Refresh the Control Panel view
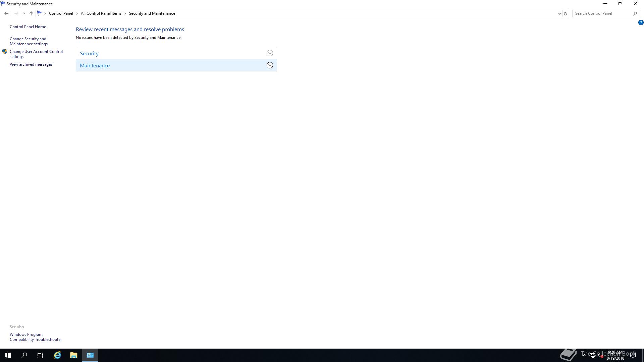Image resolution: width=644 pixels, height=362 pixels. coord(565,13)
